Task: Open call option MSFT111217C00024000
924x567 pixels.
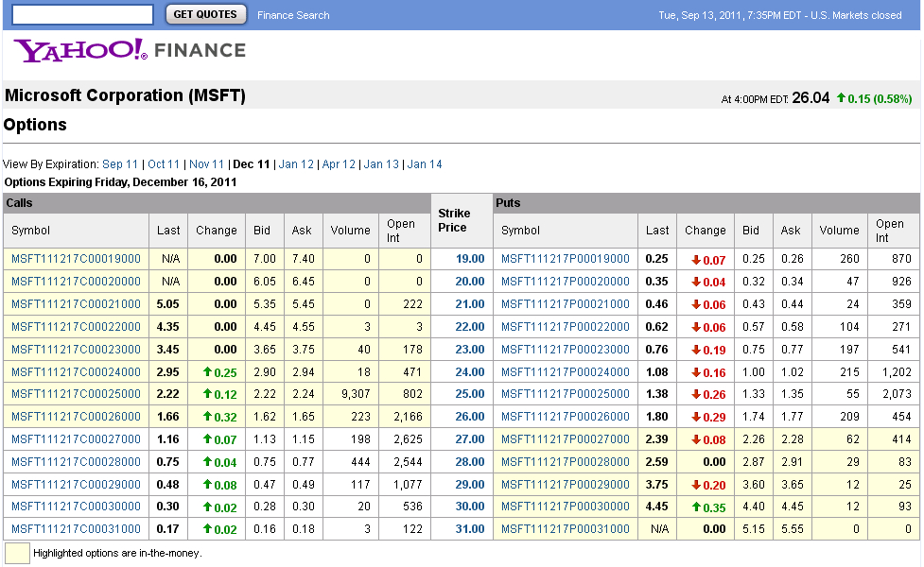Action: [76, 372]
